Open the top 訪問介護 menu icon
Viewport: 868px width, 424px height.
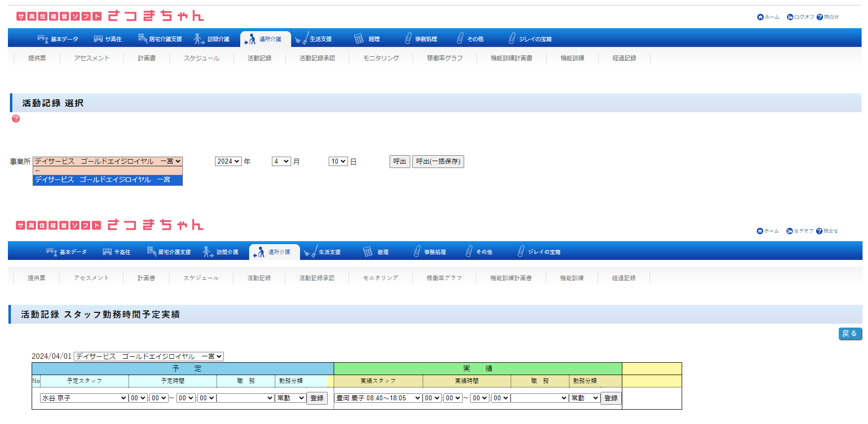click(199, 39)
